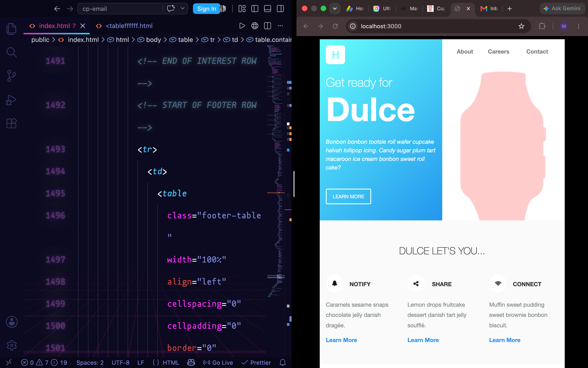Select the tr breadcrumb segment

(x=208, y=40)
